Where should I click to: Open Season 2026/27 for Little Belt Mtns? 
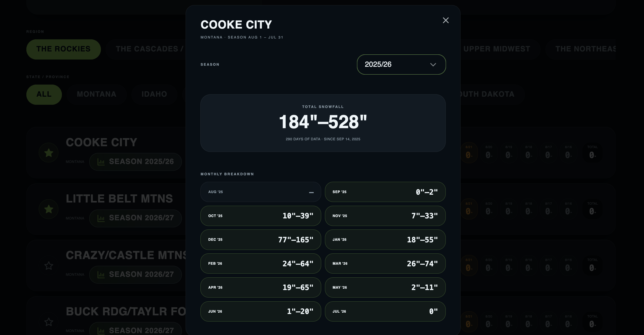tap(136, 218)
